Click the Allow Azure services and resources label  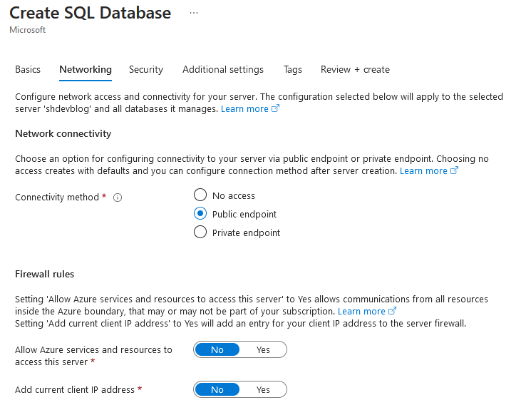(93, 356)
